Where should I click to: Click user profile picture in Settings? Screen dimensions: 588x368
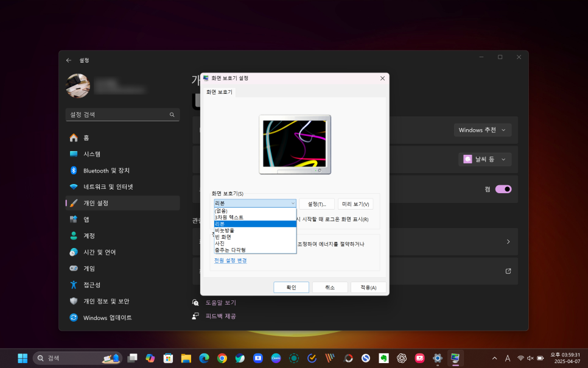pyautogui.click(x=78, y=86)
